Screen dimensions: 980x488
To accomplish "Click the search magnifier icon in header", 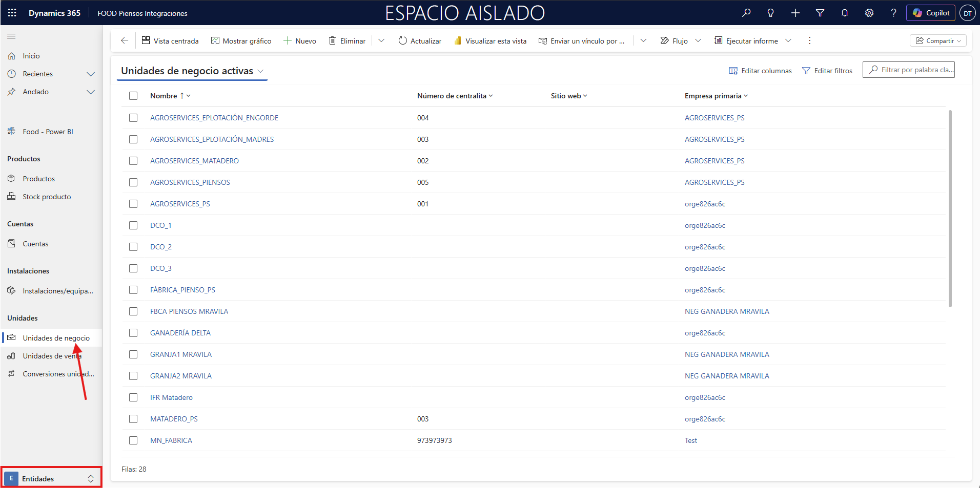I will 746,13.
